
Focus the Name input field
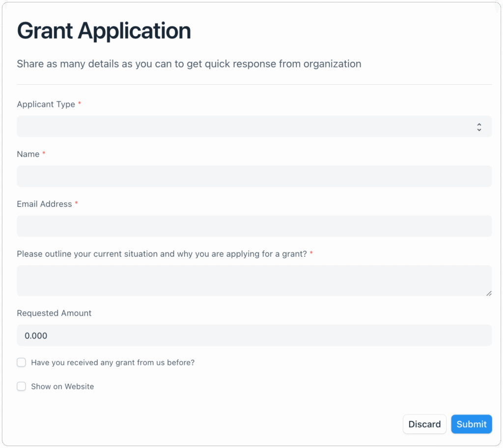point(254,176)
